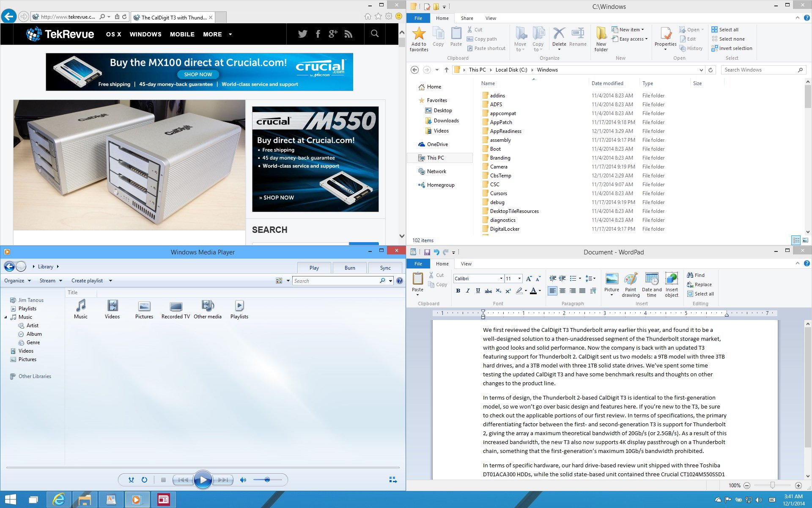Open New item dropdown in Explorer
Viewport: 812px width, 508px height.
click(628, 30)
